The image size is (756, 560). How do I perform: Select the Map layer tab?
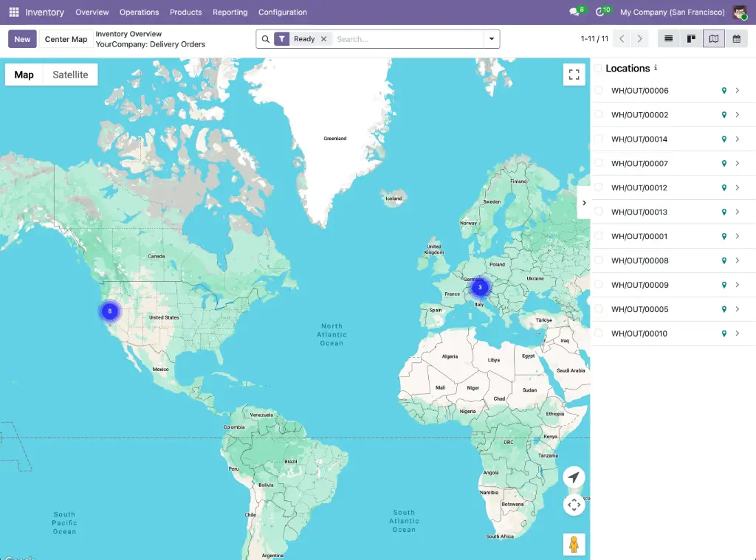click(24, 75)
